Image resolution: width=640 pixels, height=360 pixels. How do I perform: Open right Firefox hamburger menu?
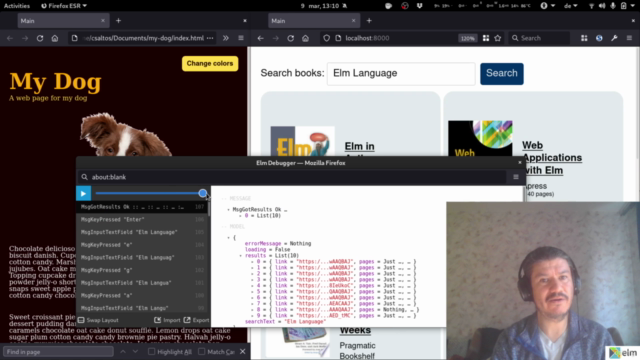click(x=629, y=38)
